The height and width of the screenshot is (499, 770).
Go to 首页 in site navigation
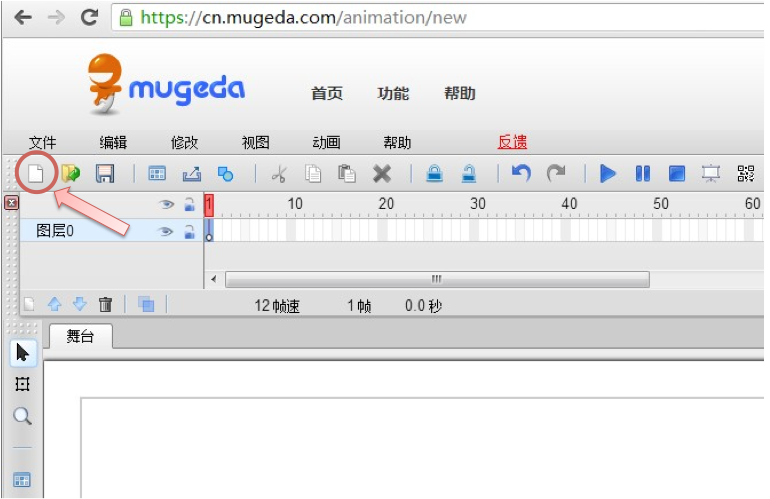[x=327, y=93]
